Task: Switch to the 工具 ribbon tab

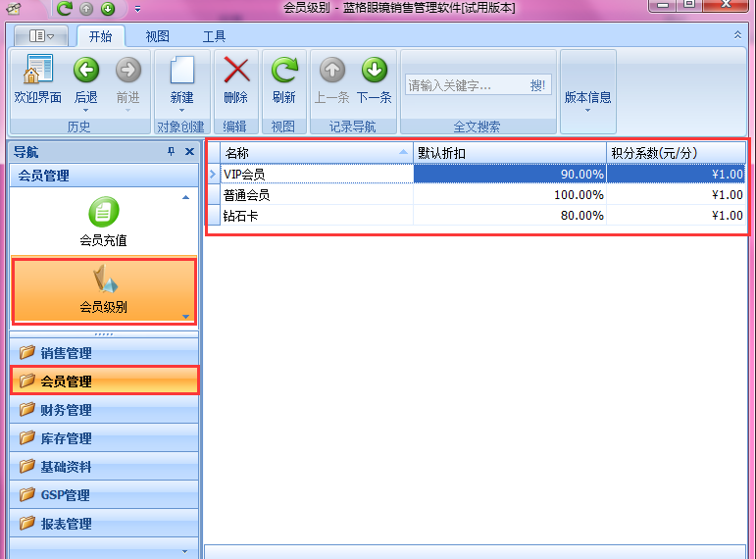Action: pyautogui.click(x=214, y=36)
